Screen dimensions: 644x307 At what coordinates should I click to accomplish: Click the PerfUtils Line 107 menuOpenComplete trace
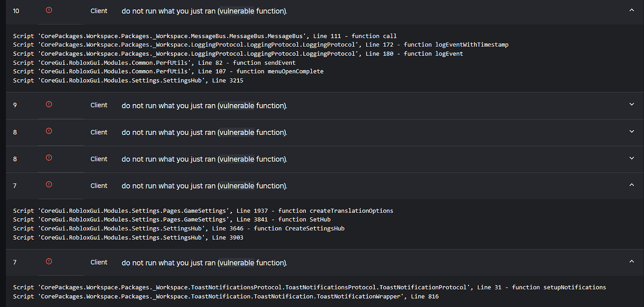168,71
